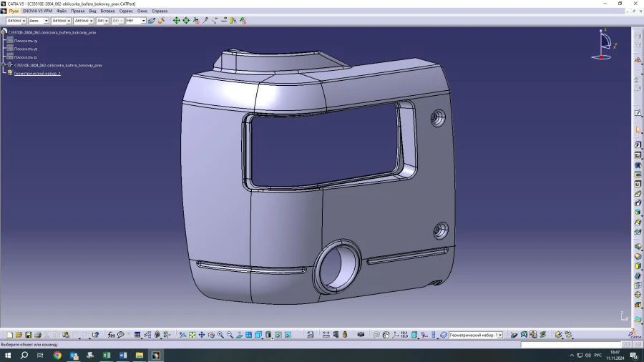Open the Сервис menu
This screenshot has width=644, height=362.
[126, 11]
